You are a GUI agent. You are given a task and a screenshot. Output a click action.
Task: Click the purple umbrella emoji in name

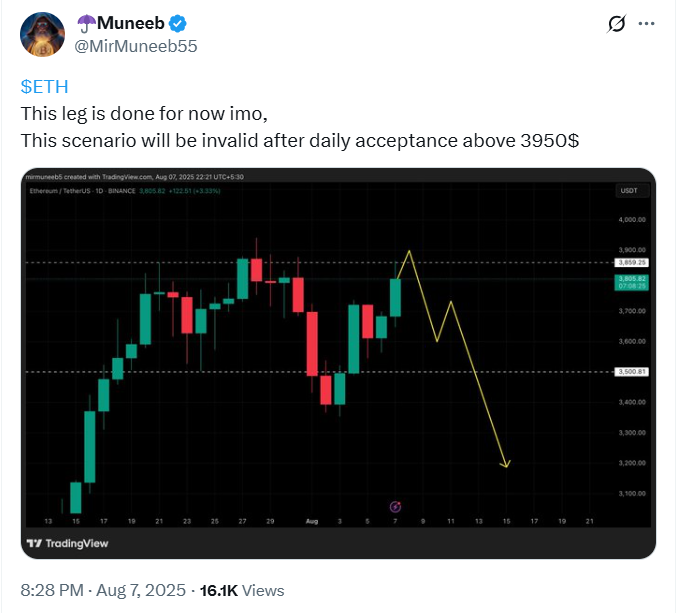click(86, 24)
